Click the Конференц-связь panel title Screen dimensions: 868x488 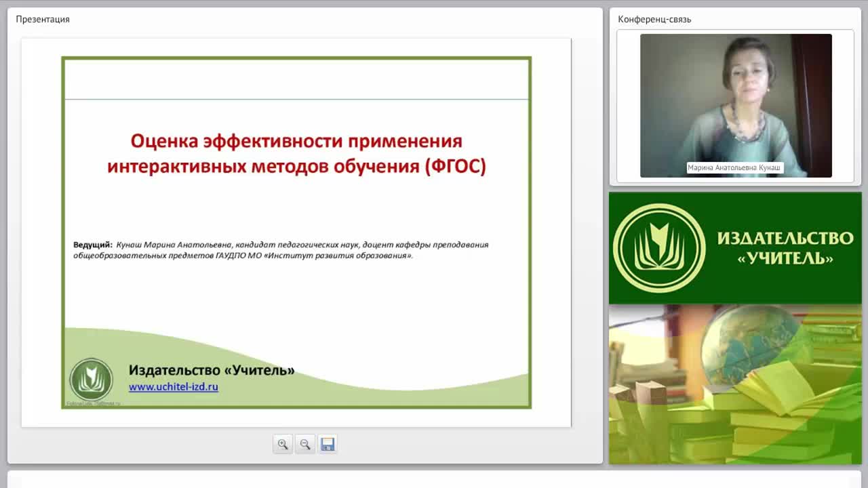(654, 19)
